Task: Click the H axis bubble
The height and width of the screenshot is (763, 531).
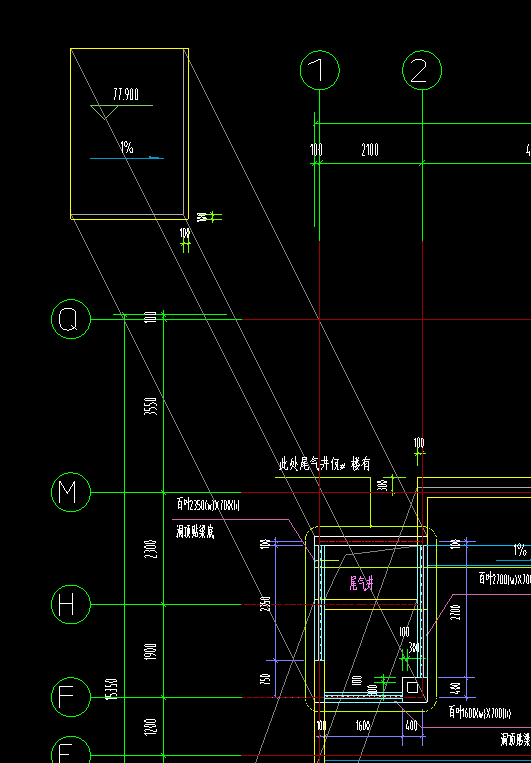Action: (x=71, y=604)
